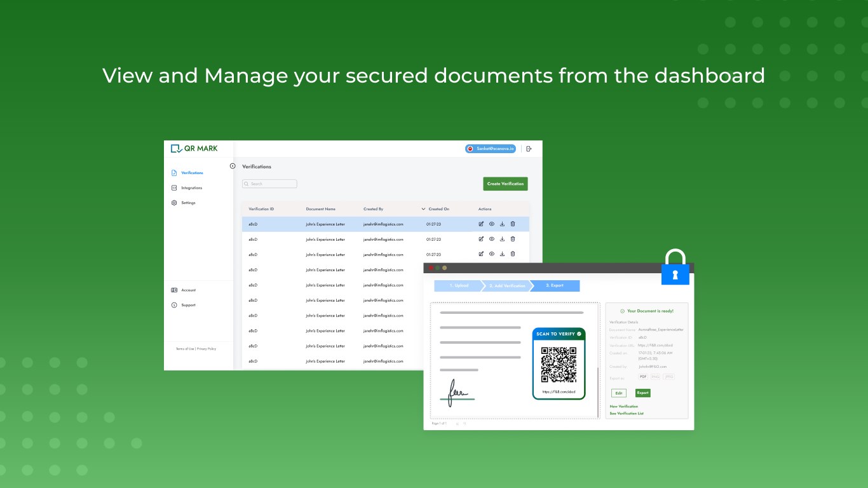Open Verifications in the sidebar
This screenshot has width=868, height=488.
[187, 173]
